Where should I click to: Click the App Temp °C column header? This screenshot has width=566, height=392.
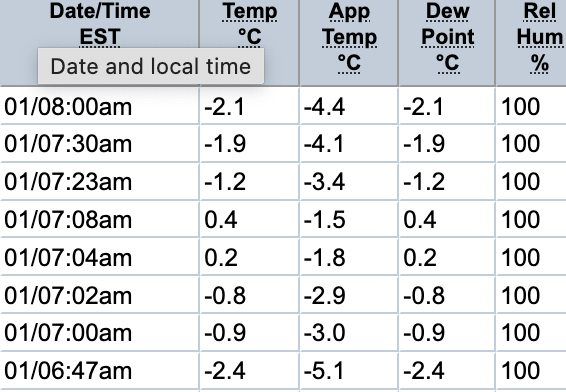click(x=349, y=37)
